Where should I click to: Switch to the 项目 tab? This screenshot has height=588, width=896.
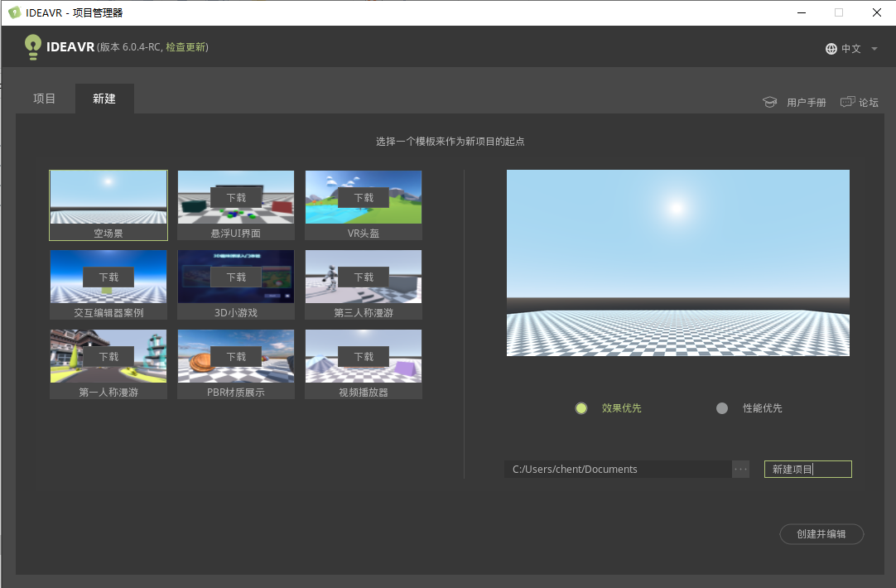44,99
